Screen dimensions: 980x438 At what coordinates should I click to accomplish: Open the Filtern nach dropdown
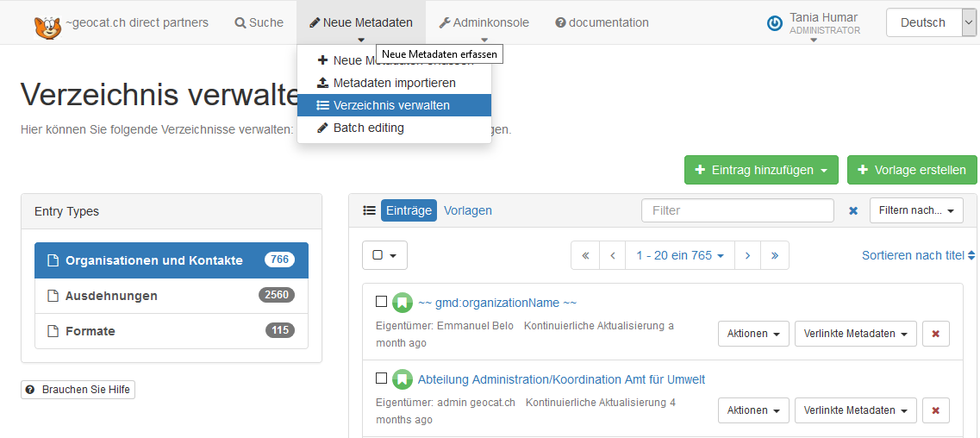[x=916, y=210]
